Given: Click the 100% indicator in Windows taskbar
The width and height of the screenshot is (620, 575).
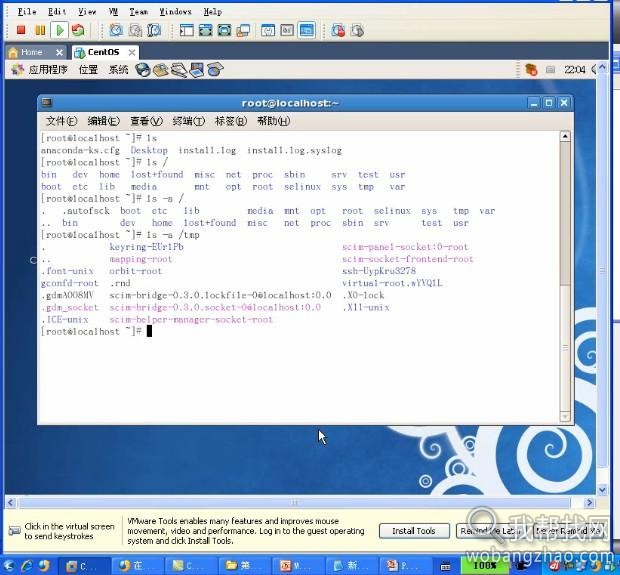Looking at the screenshot, I should (x=485, y=566).
